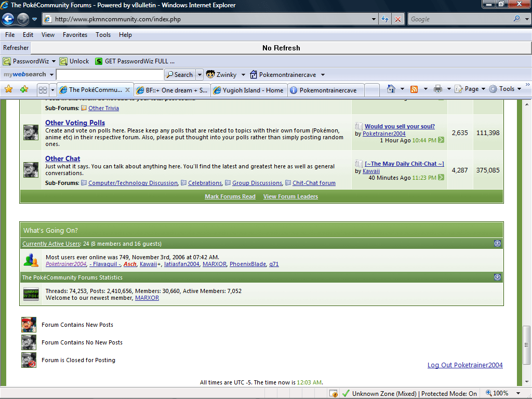Open search provider options dropdown
The image size is (532, 399).
pyautogui.click(x=527, y=19)
